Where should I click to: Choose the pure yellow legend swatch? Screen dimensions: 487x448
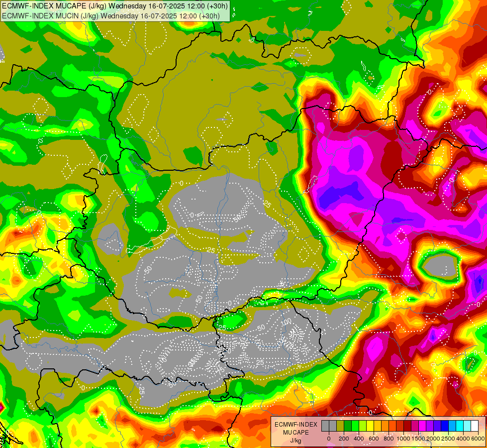pos(370,426)
